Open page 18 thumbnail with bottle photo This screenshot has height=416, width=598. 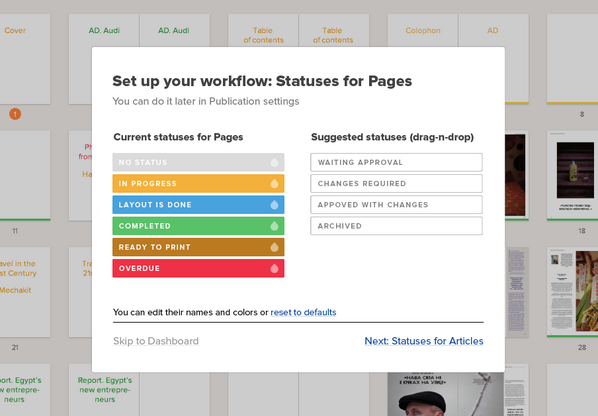pyautogui.click(x=572, y=175)
